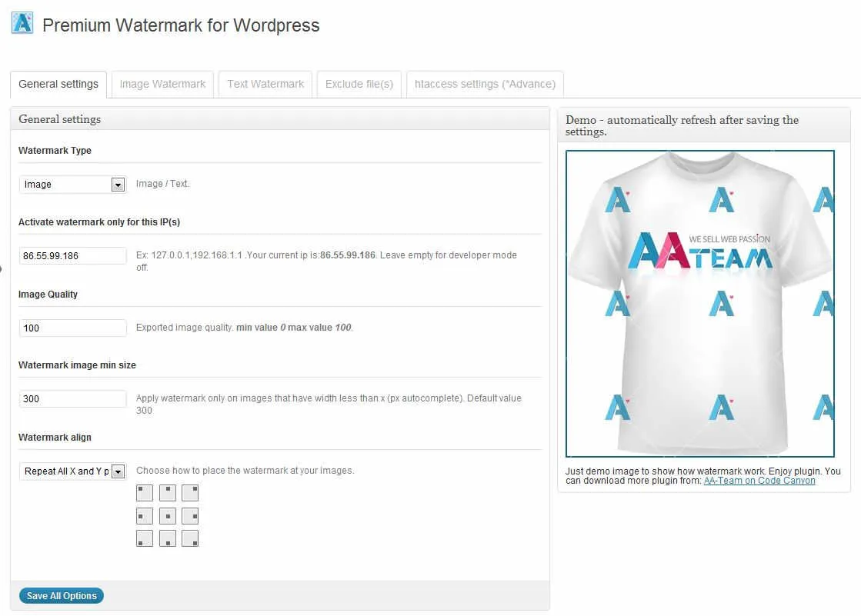
Task: Select top-right watermark alignment box
Action: [x=190, y=492]
